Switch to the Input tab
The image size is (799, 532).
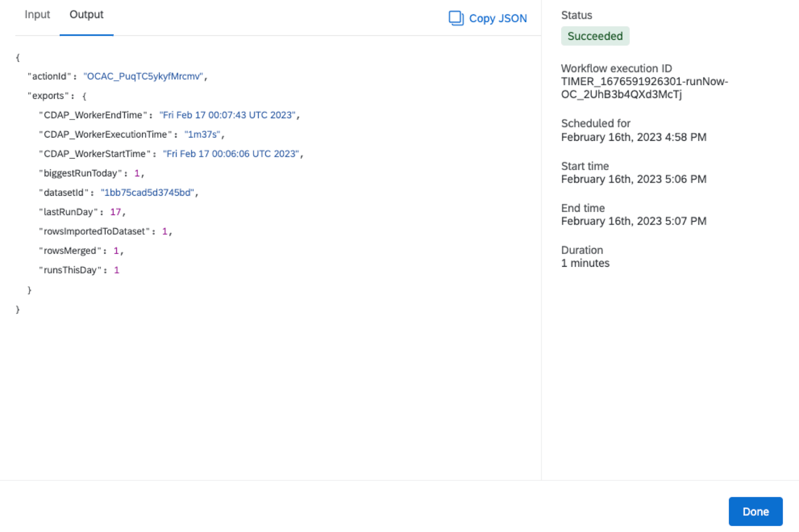pos(37,15)
